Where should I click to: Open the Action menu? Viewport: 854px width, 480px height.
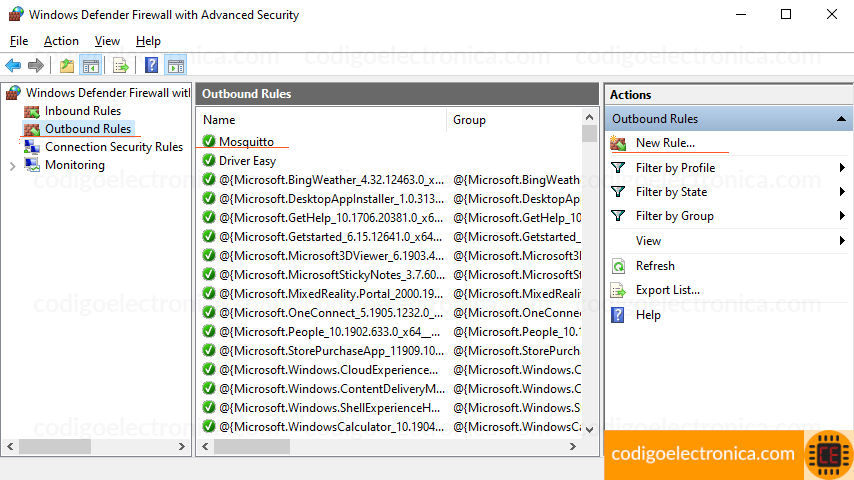(61, 41)
